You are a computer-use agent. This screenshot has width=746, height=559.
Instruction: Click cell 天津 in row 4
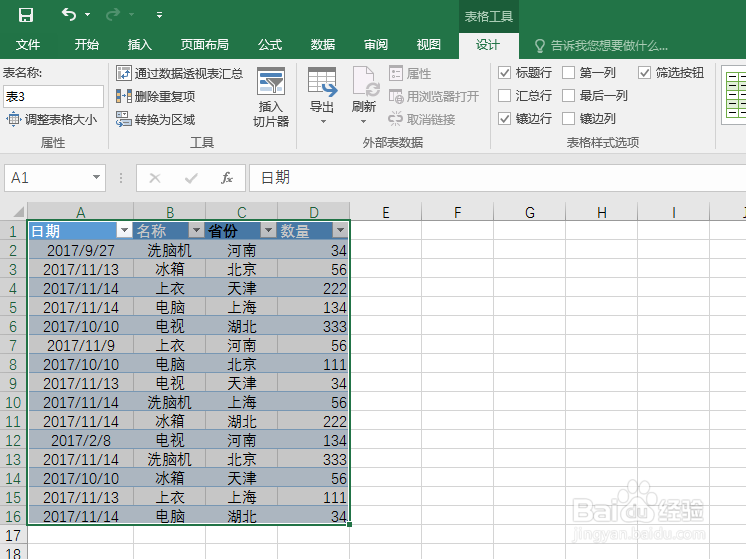tap(242, 288)
